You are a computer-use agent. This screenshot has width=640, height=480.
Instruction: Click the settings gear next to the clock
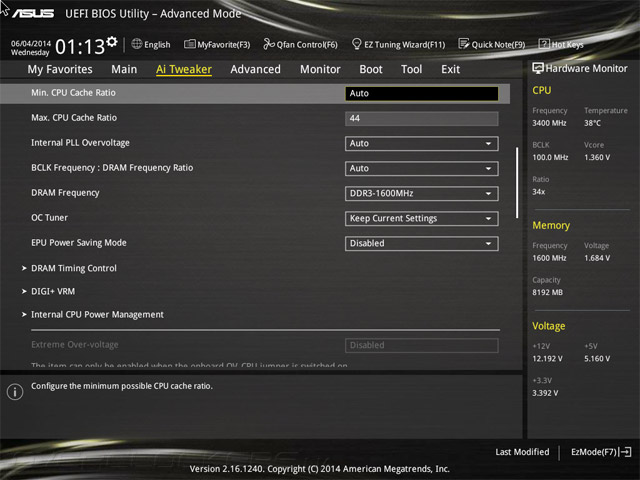pos(112,42)
